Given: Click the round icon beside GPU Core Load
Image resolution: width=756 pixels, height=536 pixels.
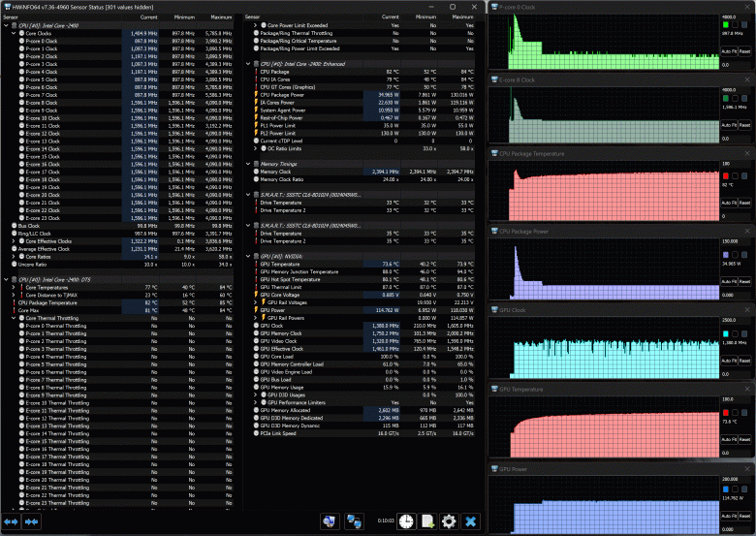Looking at the screenshot, I should point(256,357).
